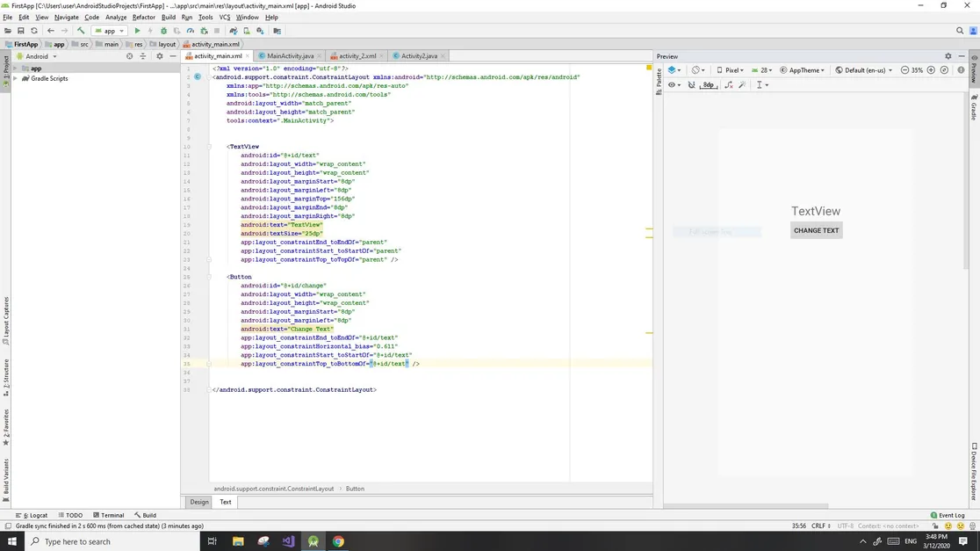Switch to the Design editor tab
The image size is (980, 551).
coord(199,502)
